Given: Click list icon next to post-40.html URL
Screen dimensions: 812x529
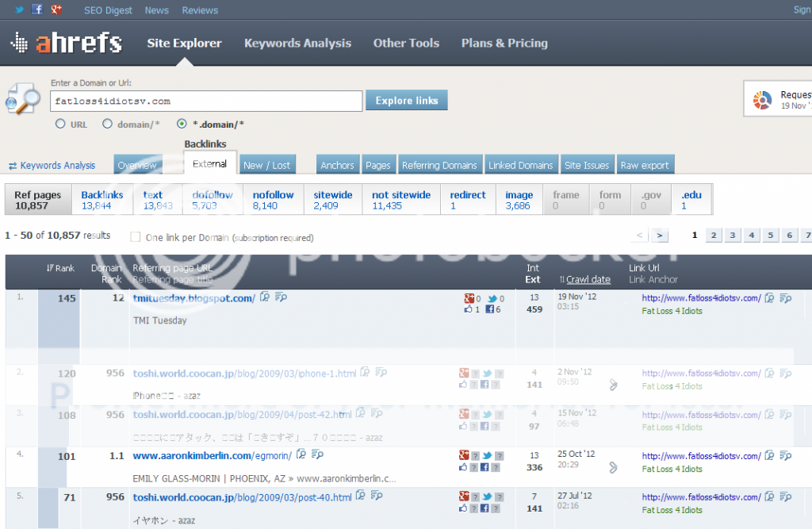Looking at the screenshot, I should point(377,496).
